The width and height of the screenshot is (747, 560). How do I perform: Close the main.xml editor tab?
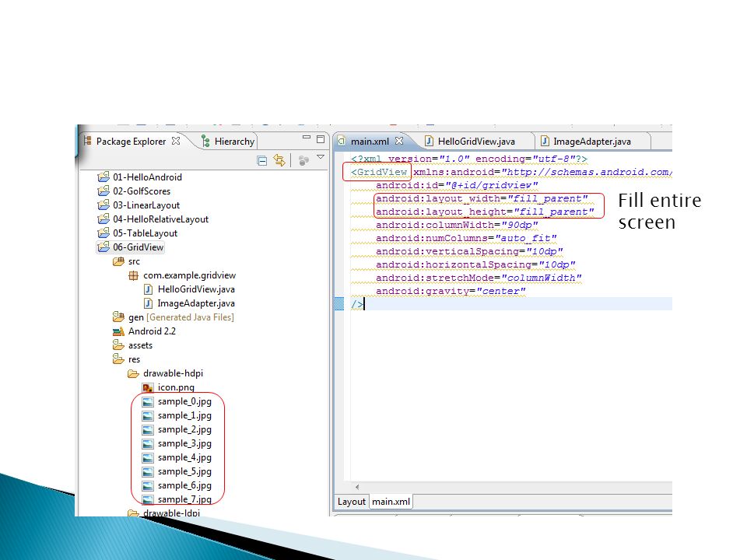pos(399,141)
